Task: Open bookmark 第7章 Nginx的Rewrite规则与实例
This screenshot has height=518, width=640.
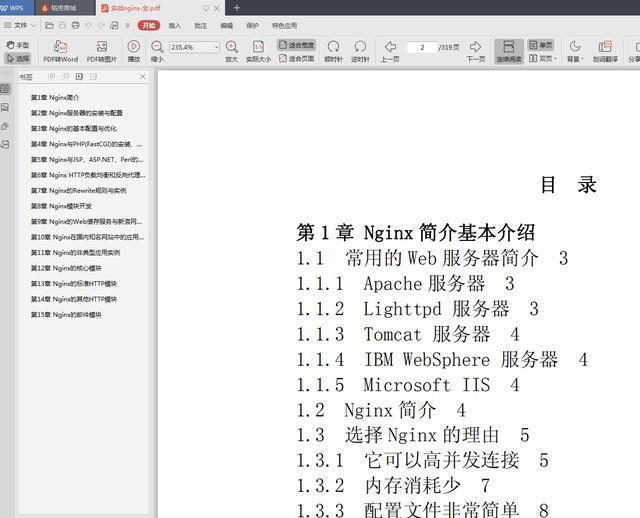Action: 79,191
